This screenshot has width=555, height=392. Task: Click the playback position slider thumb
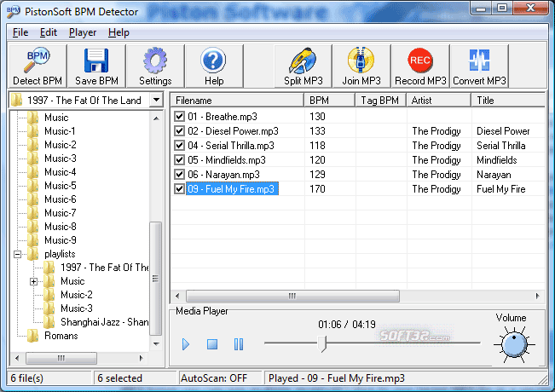(322, 343)
